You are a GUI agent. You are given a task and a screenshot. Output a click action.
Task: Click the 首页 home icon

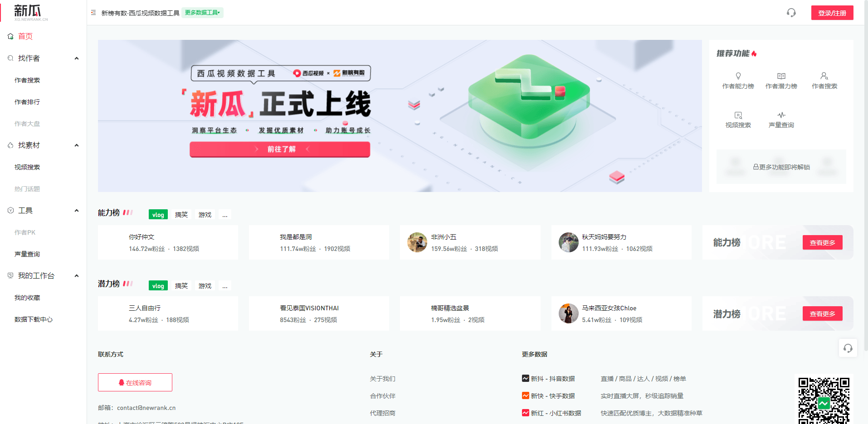[x=10, y=36]
